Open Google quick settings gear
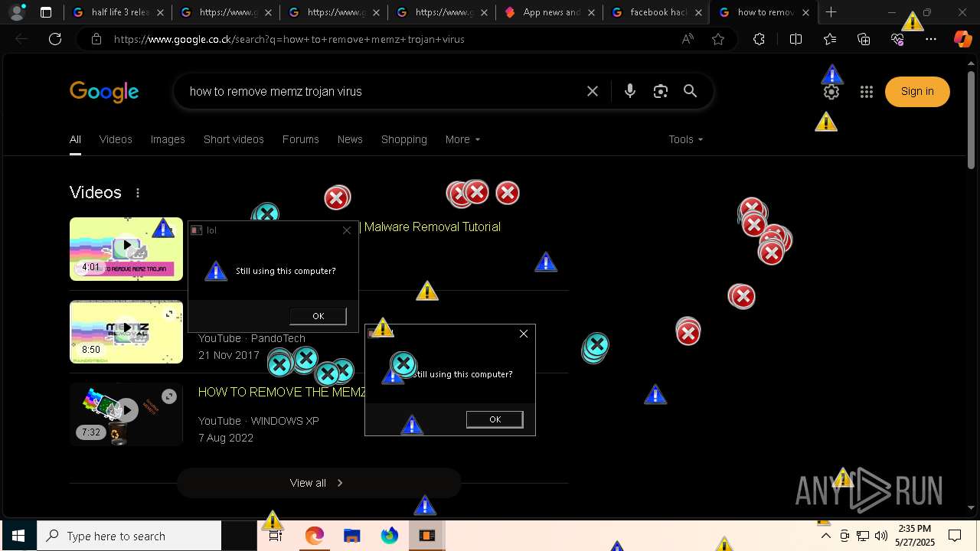Screen dimensions: 980x551 point(831,92)
